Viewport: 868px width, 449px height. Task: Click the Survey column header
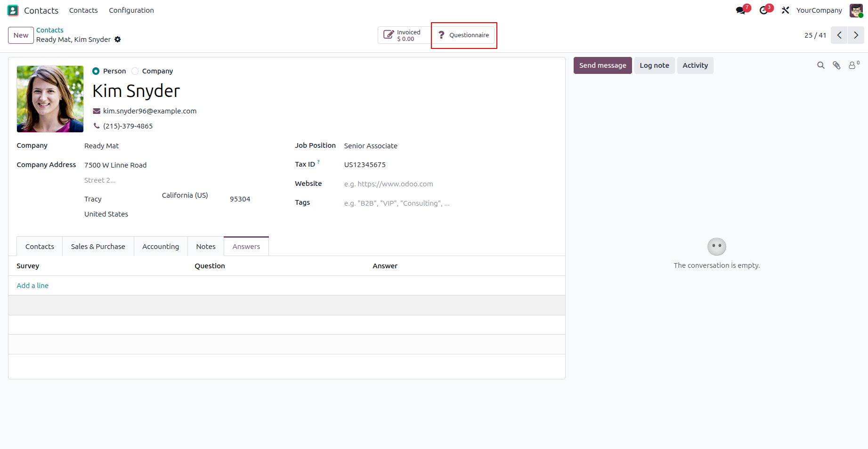coord(28,266)
